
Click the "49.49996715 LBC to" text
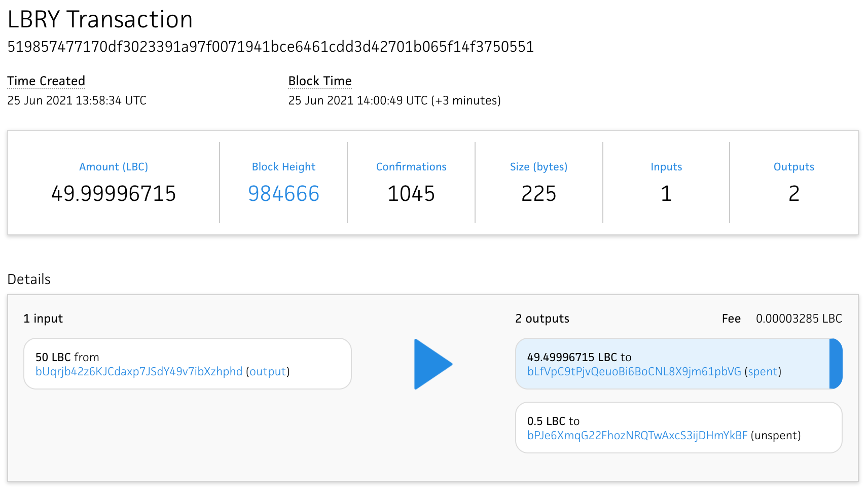point(579,358)
